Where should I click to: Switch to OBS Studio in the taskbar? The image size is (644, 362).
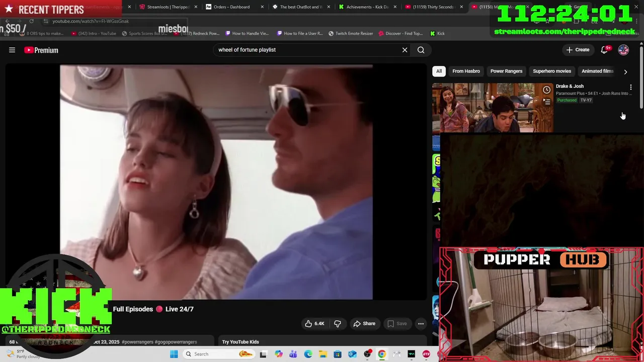[x=367, y=354]
